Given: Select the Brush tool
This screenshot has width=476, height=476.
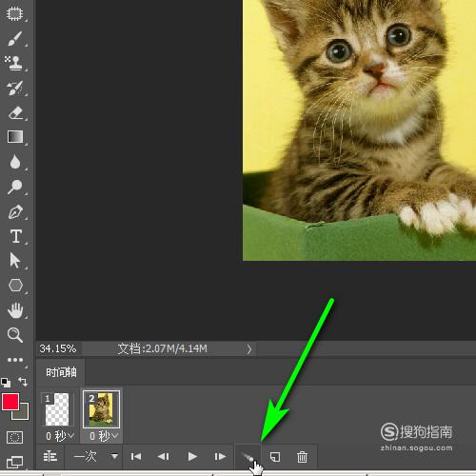Looking at the screenshot, I should pos(14,39).
